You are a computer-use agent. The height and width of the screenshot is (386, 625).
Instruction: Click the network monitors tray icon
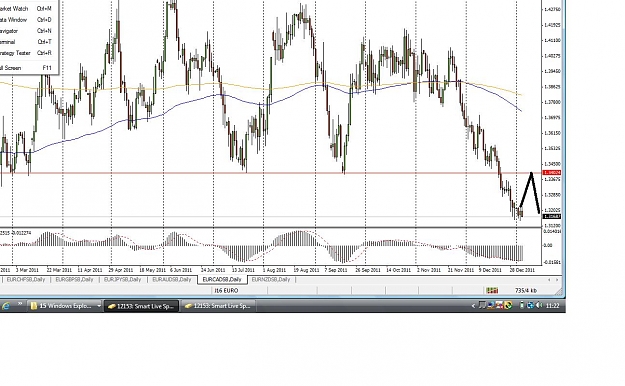click(491, 305)
